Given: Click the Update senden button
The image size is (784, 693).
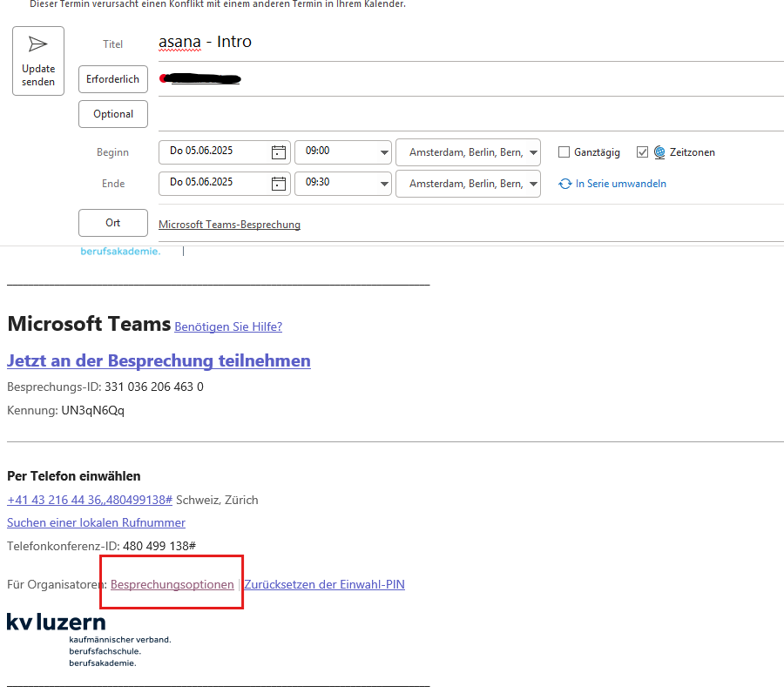Looking at the screenshot, I should [38, 61].
